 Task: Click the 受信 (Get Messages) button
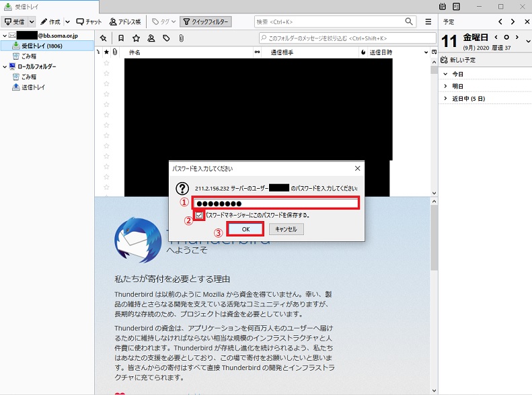(15, 21)
